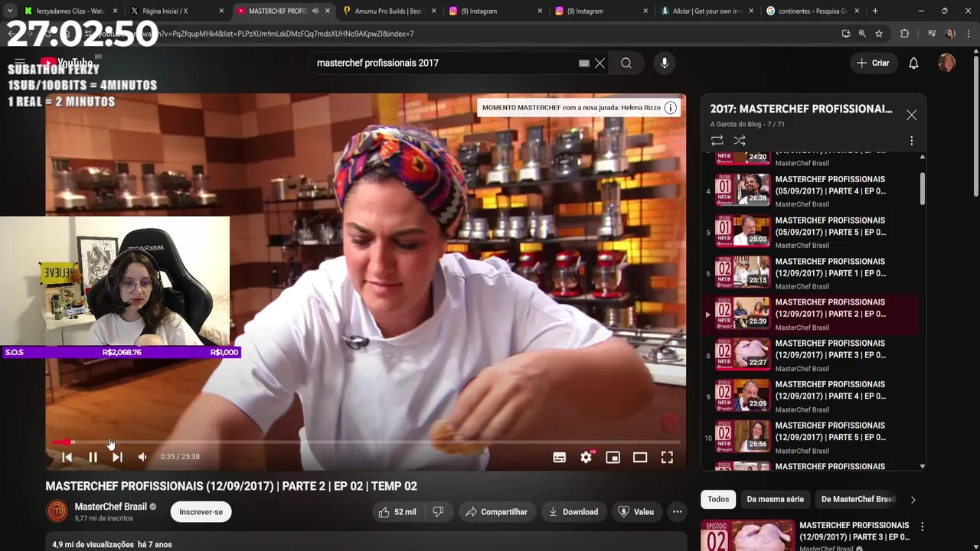The height and width of the screenshot is (551, 980).
Task: Toggle playlist shuffle
Action: click(740, 141)
